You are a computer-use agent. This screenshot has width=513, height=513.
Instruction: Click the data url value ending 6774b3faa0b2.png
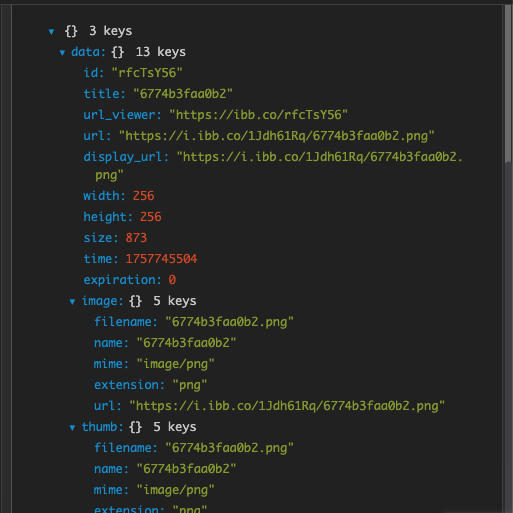(x=277, y=136)
